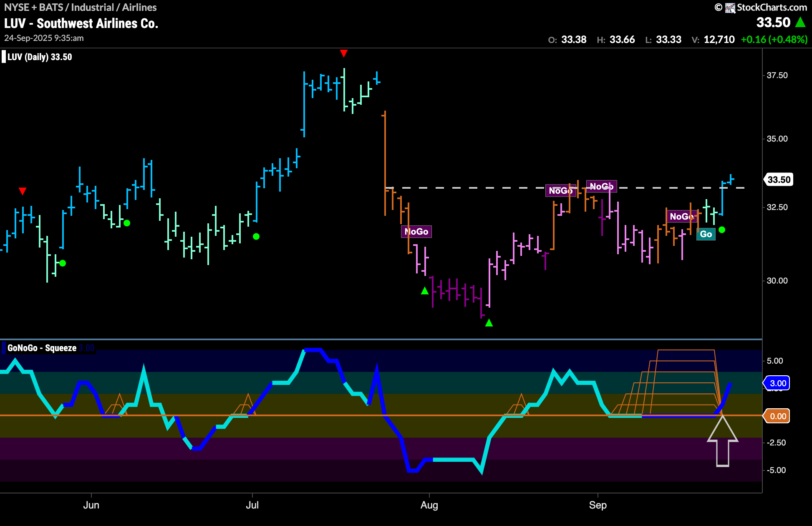The height and width of the screenshot is (526, 812).
Task: Click the red down triangle at the July peak
Action: 343,53
